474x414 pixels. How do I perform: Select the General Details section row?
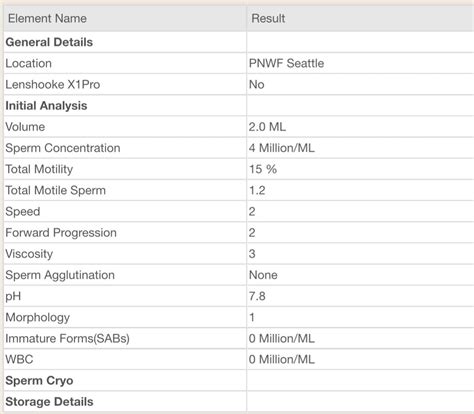tap(239, 42)
